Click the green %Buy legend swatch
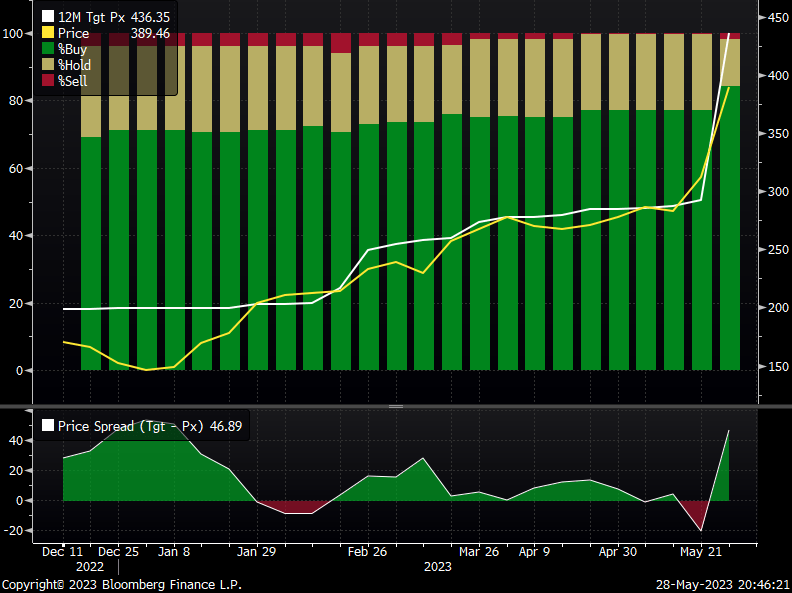This screenshot has width=792, height=593. pyautogui.click(x=48, y=49)
